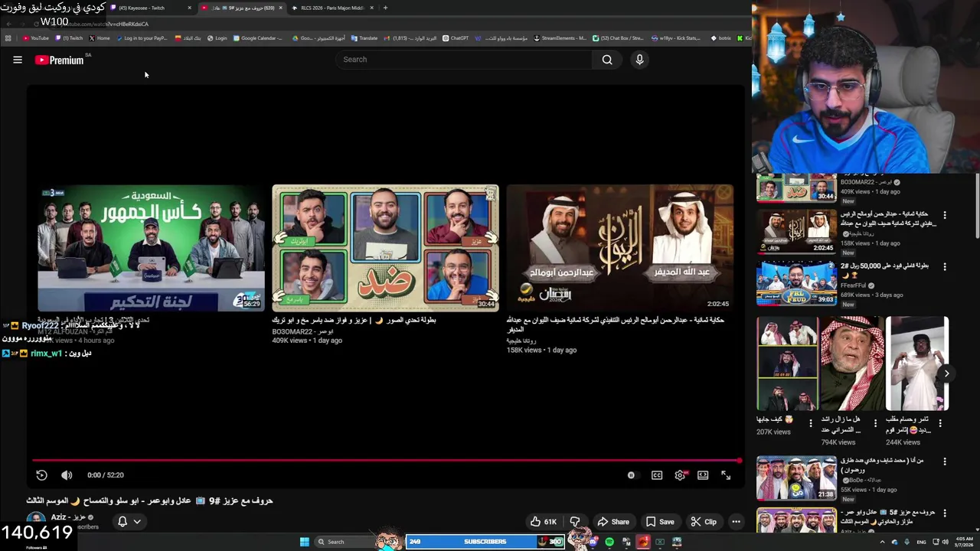Click ENG language indicator in system tray
The height and width of the screenshot is (551, 980).
(x=921, y=542)
